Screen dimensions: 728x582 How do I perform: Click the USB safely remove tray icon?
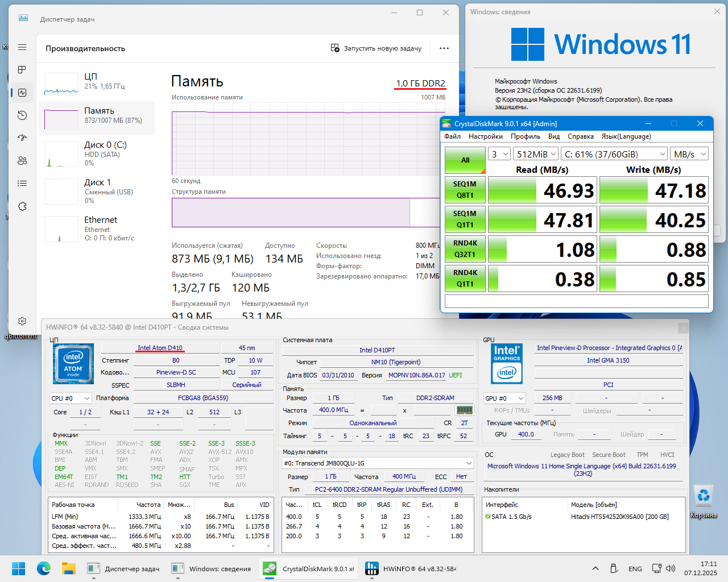pyautogui.click(x=614, y=568)
